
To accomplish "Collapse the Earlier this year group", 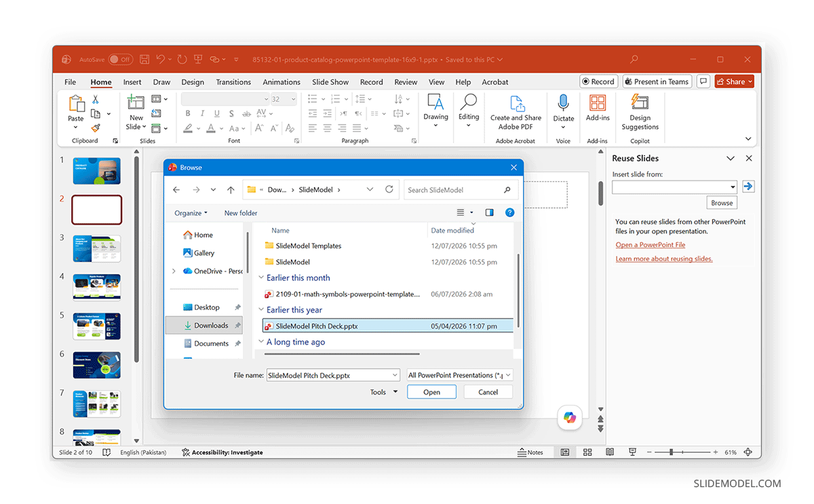I will pos(262,310).
